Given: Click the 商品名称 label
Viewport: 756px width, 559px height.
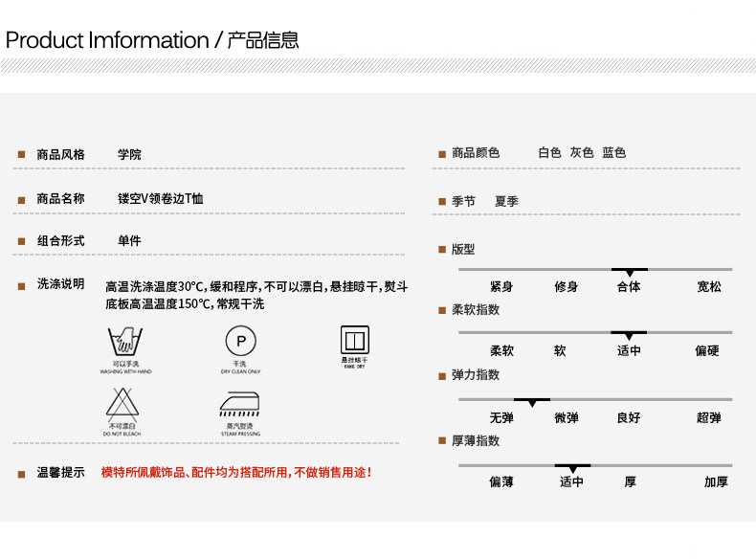Looking at the screenshot, I should click(x=60, y=198).
